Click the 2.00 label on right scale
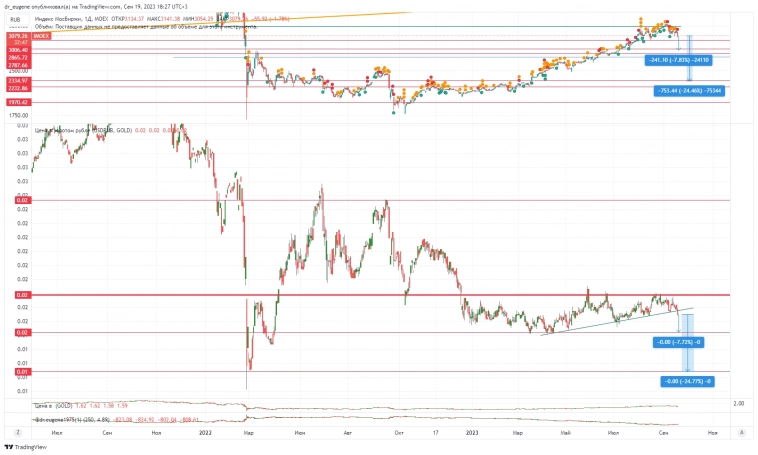The width and height of the screenshot is (758, 455). click(738, 403)
